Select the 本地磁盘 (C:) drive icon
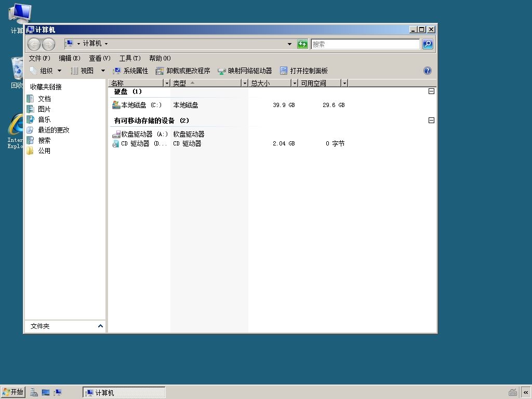532x399 pixels. (x=116, y=105)
